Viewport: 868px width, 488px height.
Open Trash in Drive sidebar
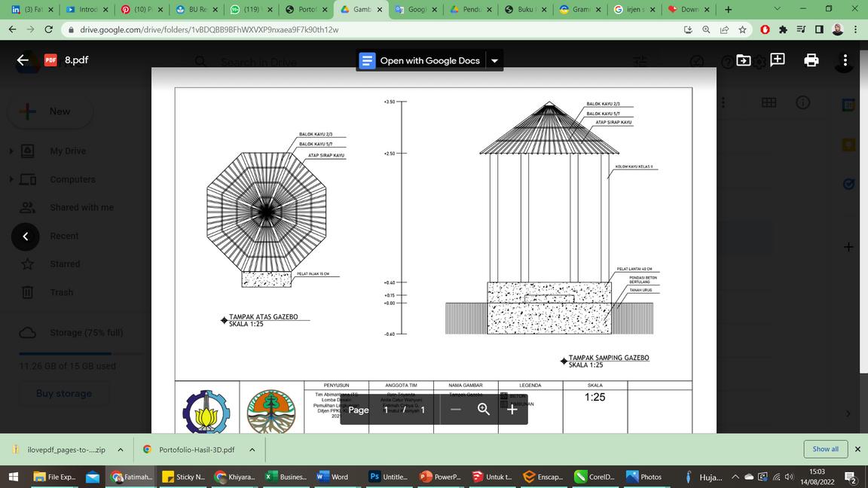click(x=61, y=292)
